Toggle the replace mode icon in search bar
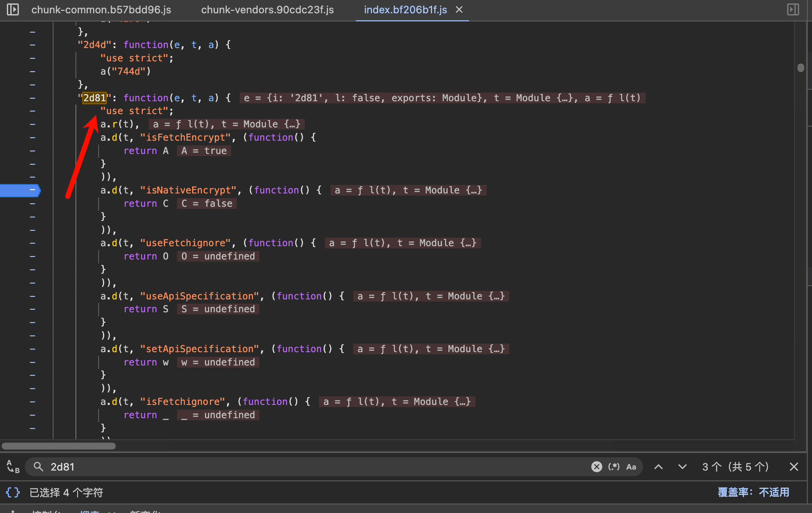The image size is (812, 513). click(13, 467)
